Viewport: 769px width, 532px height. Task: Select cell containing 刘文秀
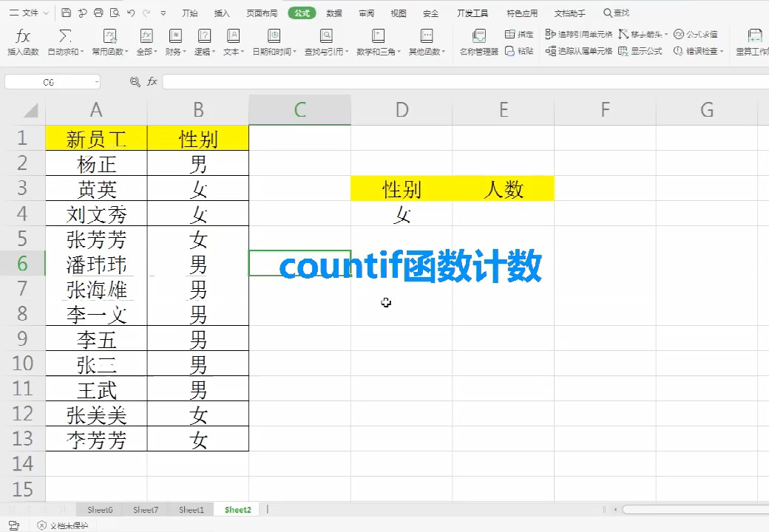click(x=97, y=214)
